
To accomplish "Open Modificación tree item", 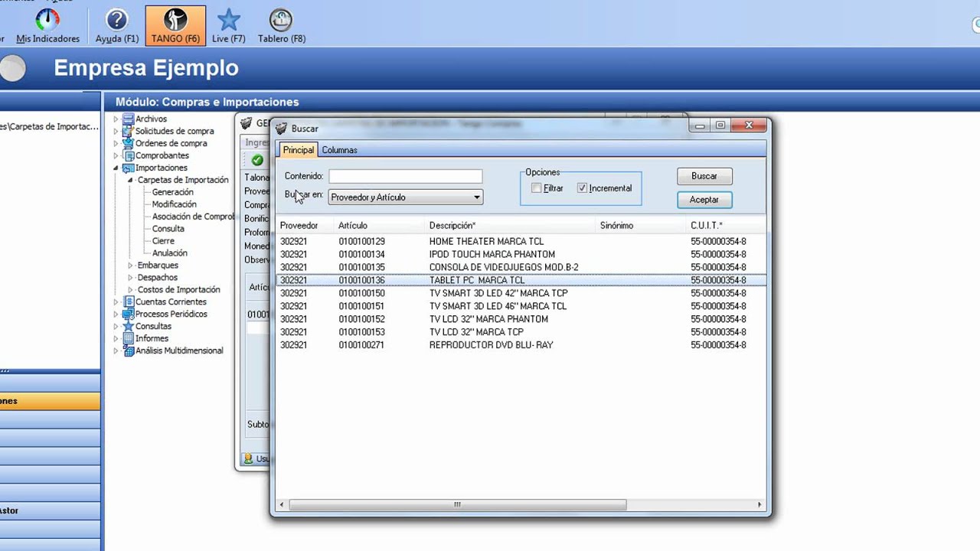I will [x=174, y=204].
